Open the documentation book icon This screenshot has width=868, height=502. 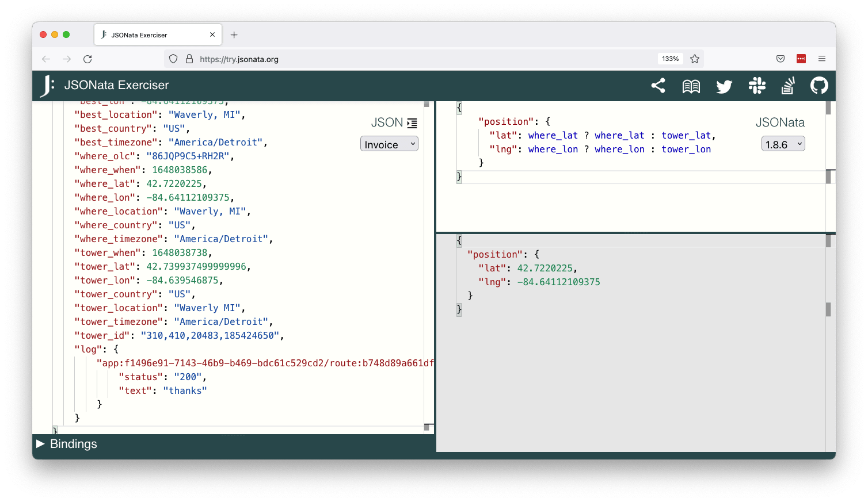[691, 86]
